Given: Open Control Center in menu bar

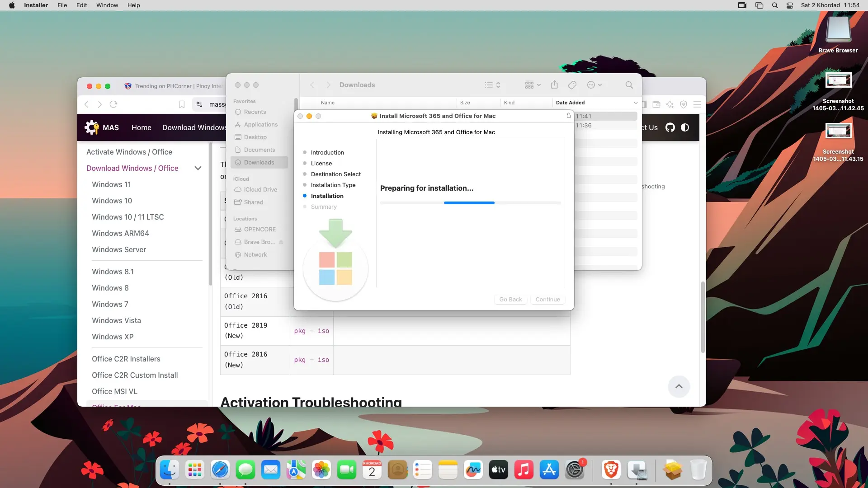Looking at the screenshot, I should (x=790, y=5).
